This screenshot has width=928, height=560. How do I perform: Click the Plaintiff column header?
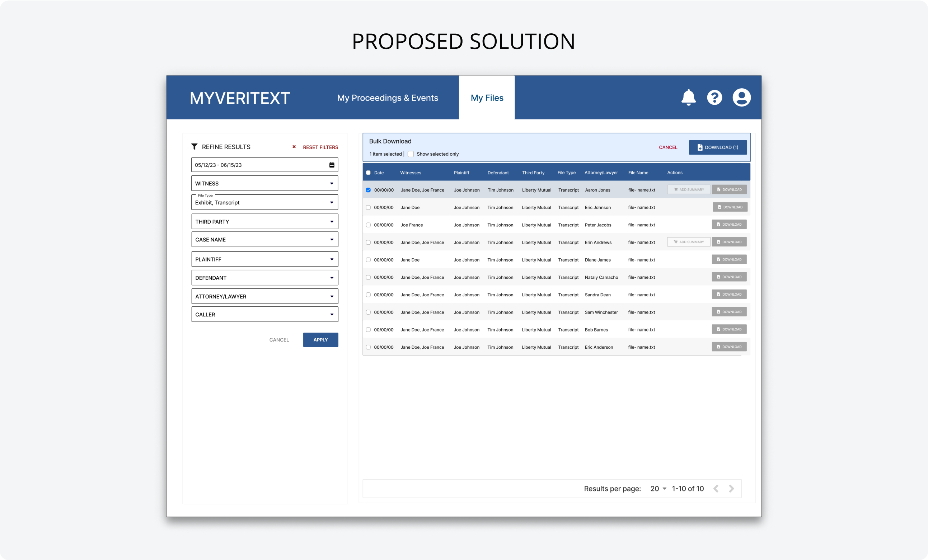pyautogui.click(x=461, y=173)
